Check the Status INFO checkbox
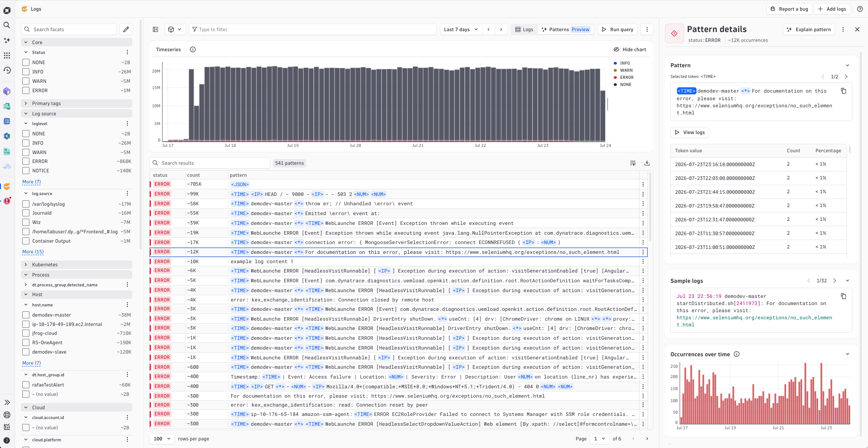Screen dimensions: 868x448 [26, 72]
